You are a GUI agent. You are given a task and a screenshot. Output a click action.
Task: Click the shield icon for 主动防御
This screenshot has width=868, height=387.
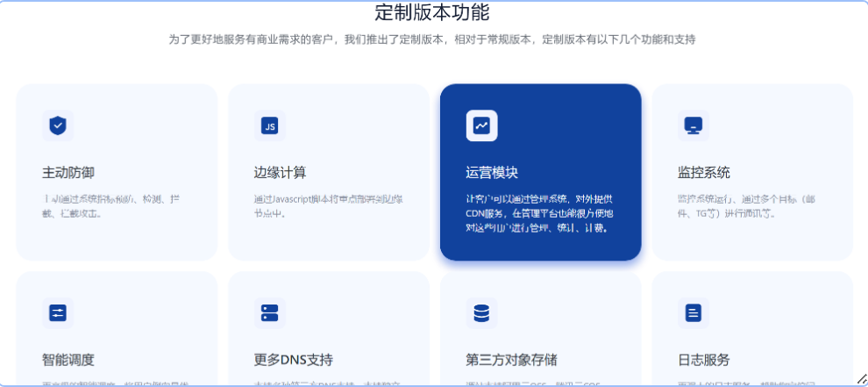coord(58,125)
